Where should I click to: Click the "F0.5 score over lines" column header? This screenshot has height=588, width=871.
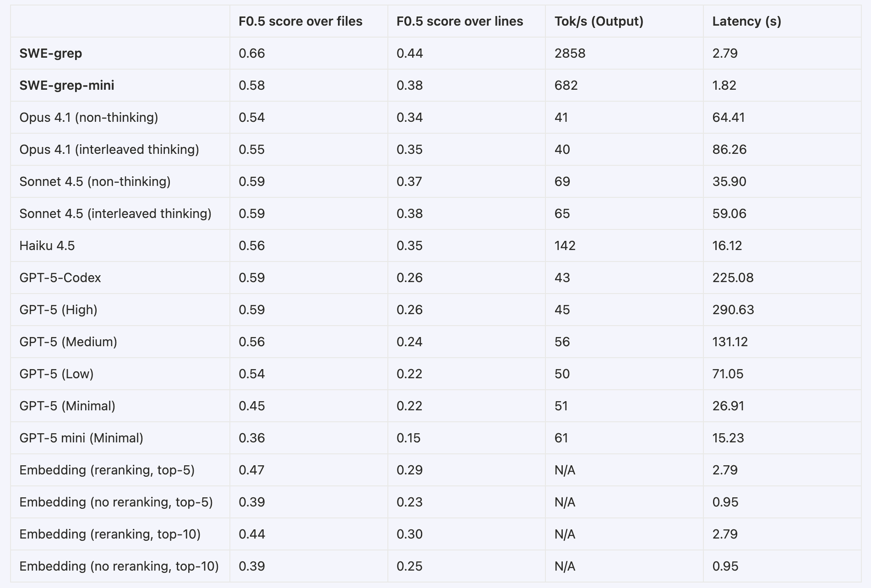tap(460, 22)
